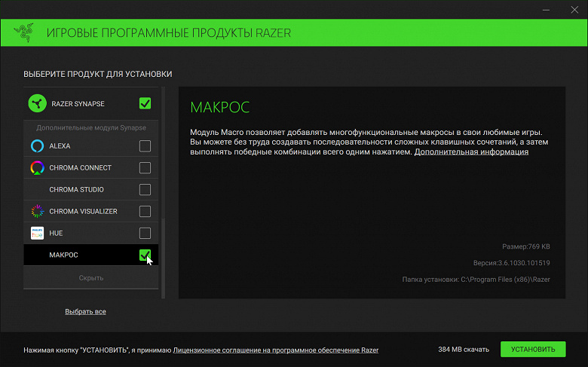Open the Дополнительная информация link
This screenshot has width=588, height=367.
pyautogui.click(x=471, y=151)
